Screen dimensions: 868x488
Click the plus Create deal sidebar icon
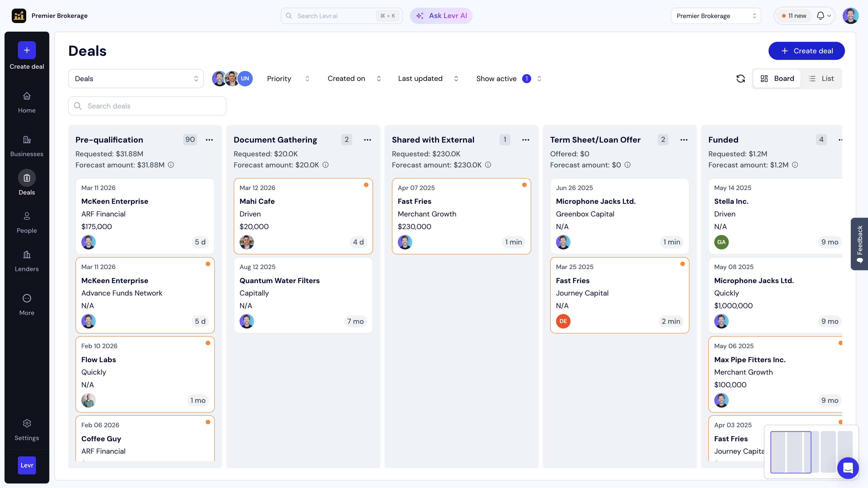coord(27,50)
